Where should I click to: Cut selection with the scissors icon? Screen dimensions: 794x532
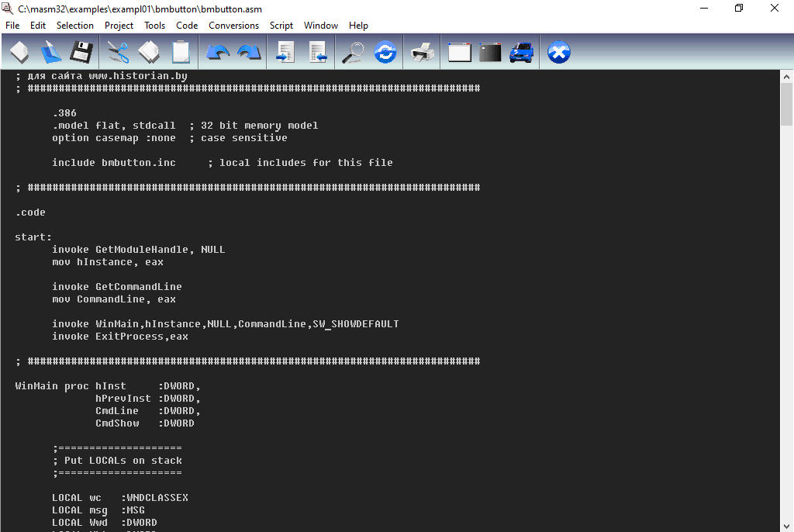(118, 53)
